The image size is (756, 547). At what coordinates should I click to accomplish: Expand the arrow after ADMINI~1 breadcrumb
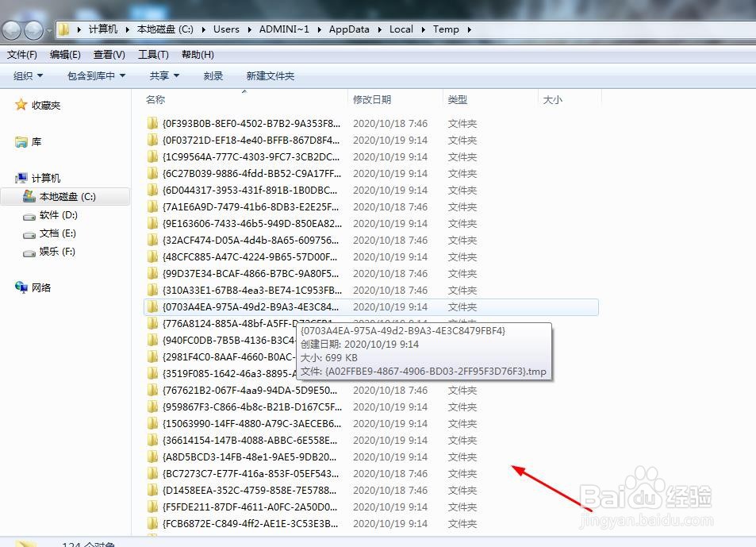pos(319,30)
